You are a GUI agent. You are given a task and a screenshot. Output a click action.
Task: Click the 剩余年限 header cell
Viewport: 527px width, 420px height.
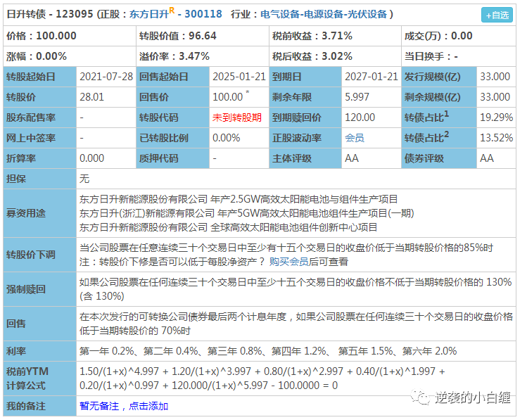(x=305, y=97)
